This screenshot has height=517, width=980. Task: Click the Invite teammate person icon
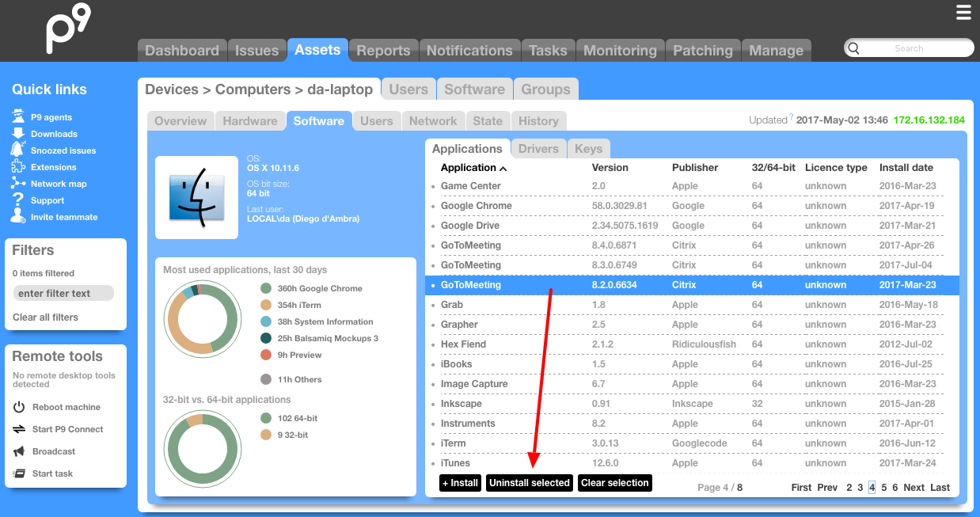pos(17,217)
